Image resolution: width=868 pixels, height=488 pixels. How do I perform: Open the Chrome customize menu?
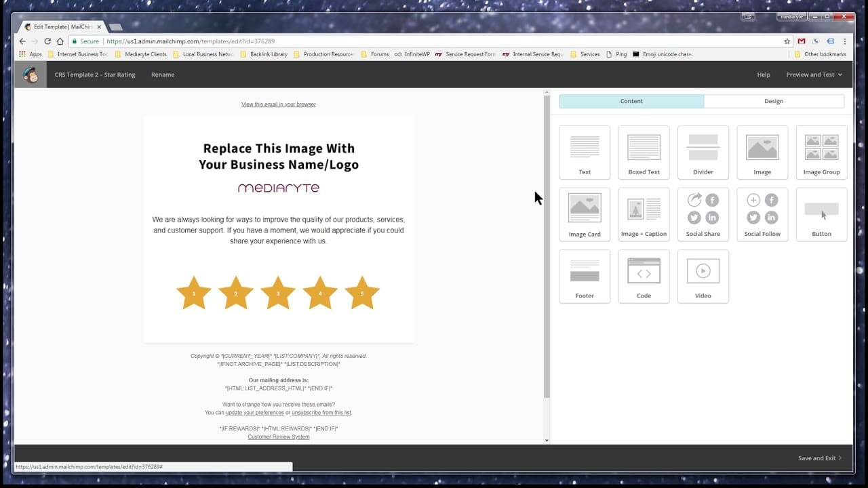click(844, 41)
